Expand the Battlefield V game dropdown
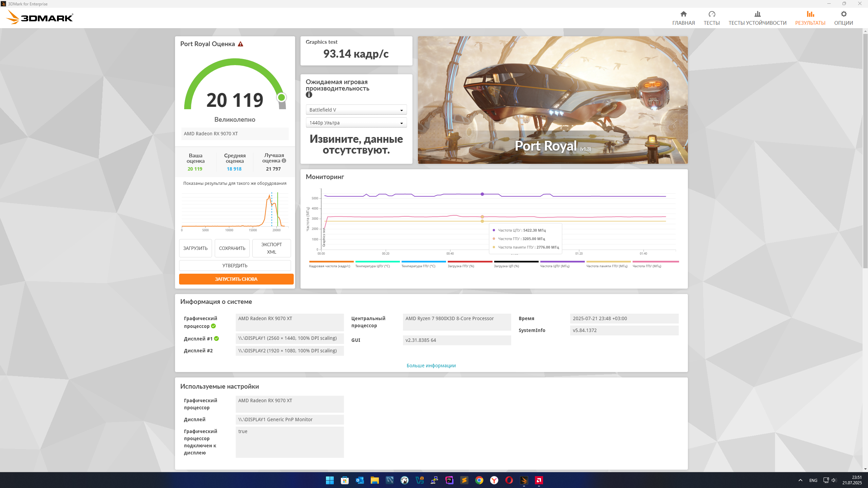 click(356, 110)
